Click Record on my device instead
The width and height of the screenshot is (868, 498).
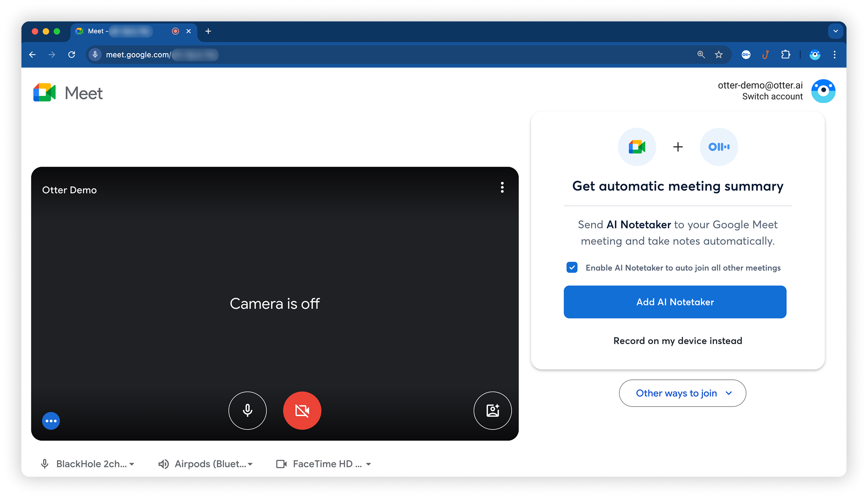click(678, 341)
